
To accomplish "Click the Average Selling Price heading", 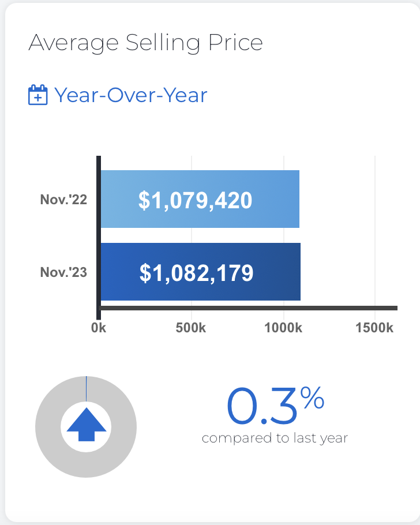I will [146, 43].
